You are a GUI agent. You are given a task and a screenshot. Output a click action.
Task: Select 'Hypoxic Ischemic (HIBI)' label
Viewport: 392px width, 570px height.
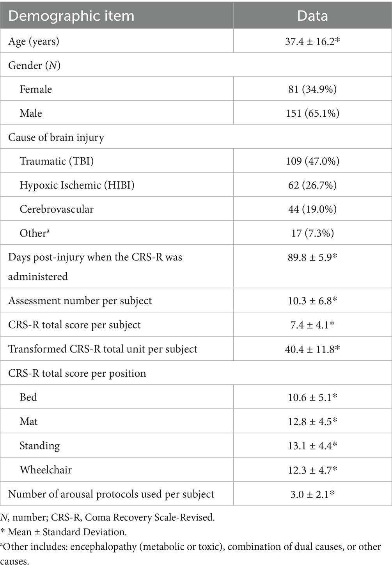(x=77, y=185)
